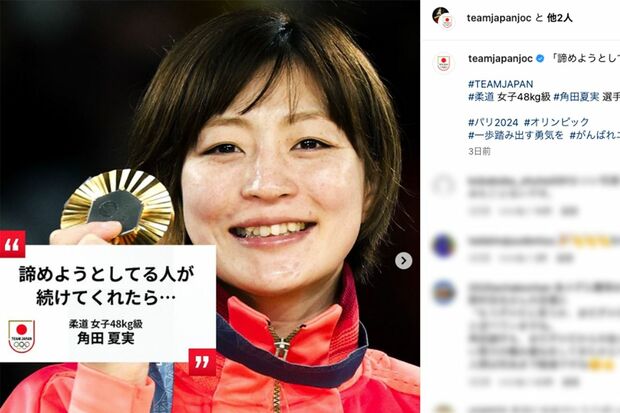
Task: Follow the #パリ2024 hashtag link
Action: [493, 122]
